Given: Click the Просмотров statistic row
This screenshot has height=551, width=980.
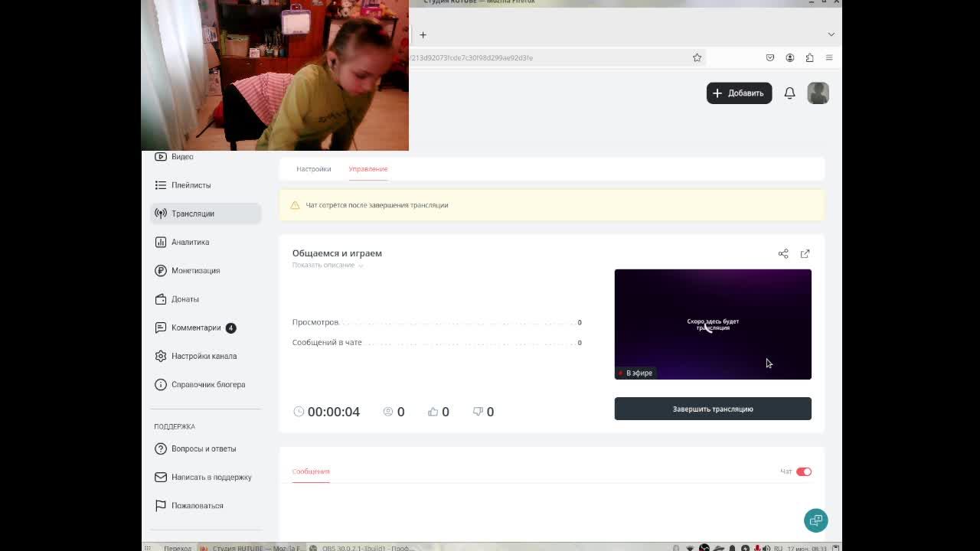Looking at the screenshot, I should point(436,322).
